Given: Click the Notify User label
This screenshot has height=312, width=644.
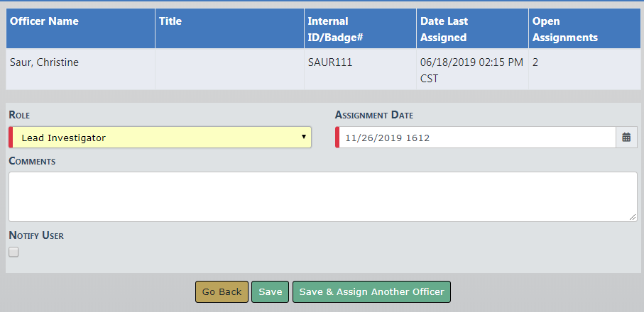Looking at the screenshot, I should (36, 235).
